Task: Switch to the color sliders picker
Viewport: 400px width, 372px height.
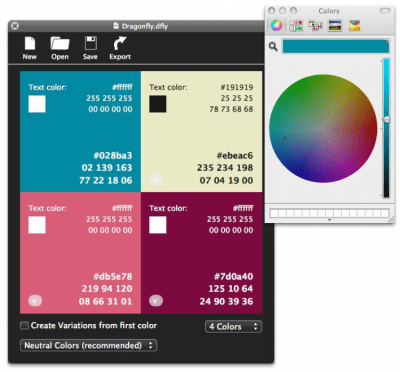Action: click(x=296, y=25)
